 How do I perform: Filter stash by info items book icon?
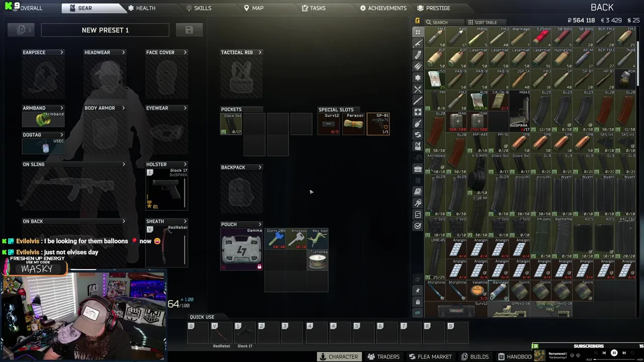coord(418,192)
